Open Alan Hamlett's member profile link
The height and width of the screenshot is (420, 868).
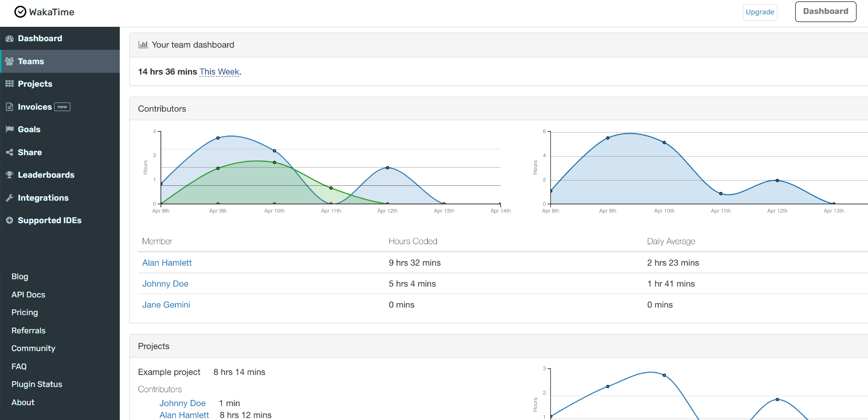167,263
